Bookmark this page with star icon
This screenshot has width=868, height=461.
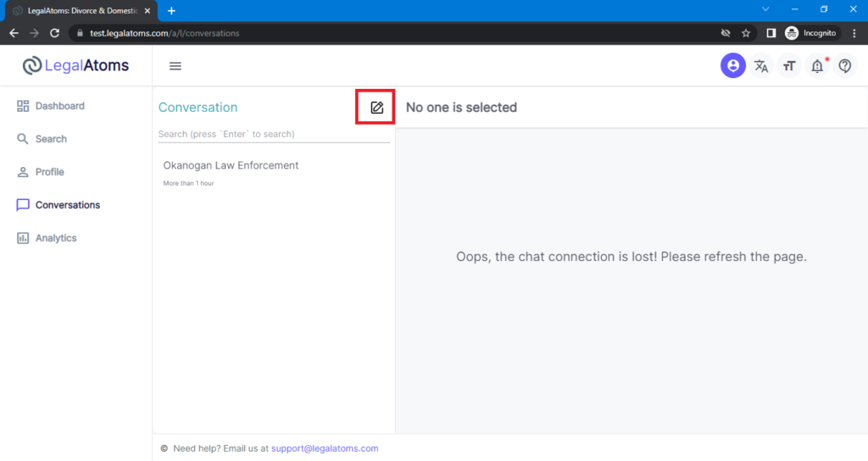(746, 33)
